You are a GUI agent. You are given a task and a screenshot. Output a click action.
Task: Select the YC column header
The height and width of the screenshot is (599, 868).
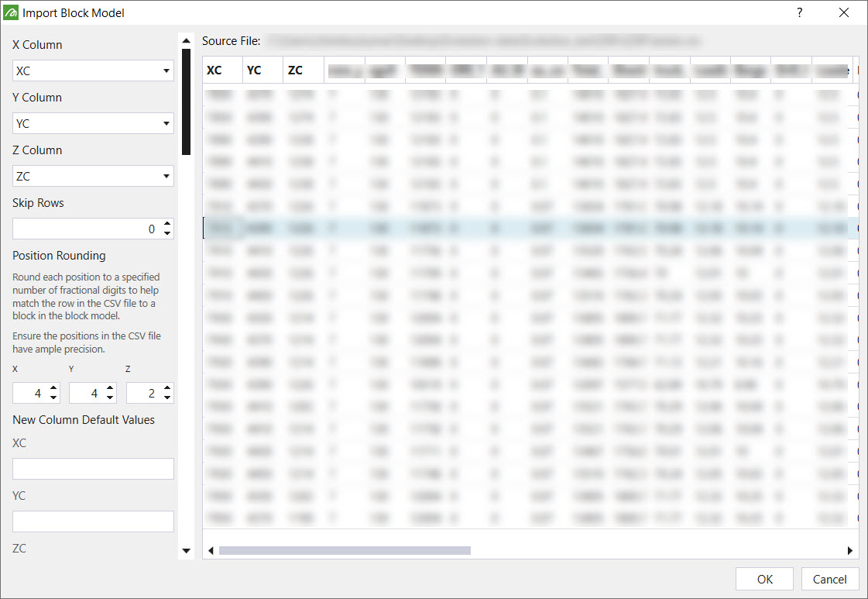(263, 71)
